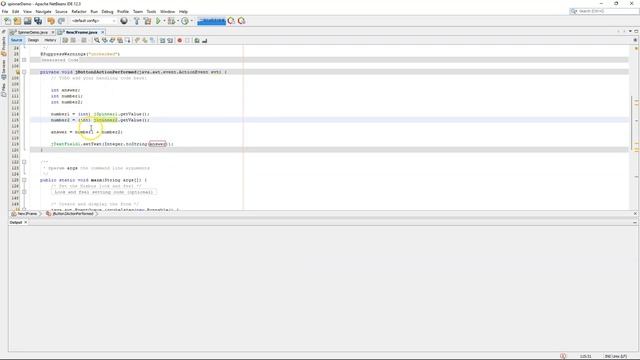The height and width of the screenshot is (360, 640).
Task: Open the Refactor menu
Action: (79, 11)
